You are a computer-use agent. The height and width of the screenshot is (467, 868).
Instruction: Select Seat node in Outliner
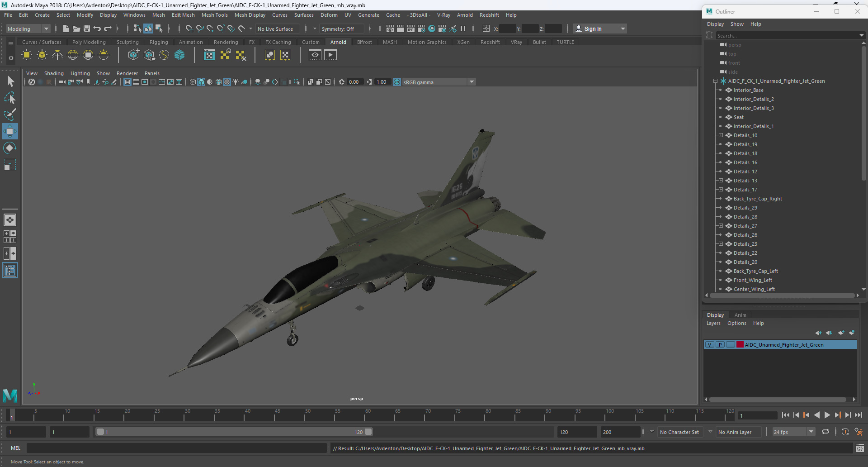click(738, 117)
